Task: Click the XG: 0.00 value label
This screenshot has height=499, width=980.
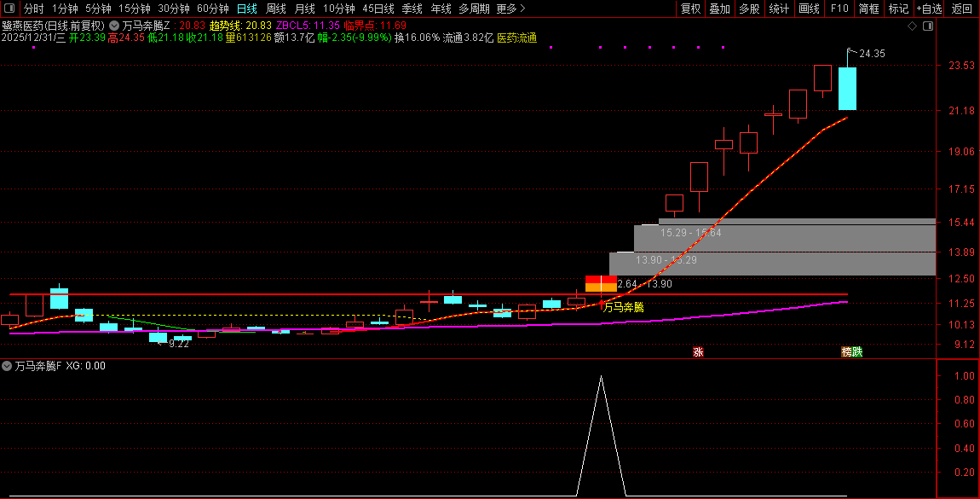Action: pos(85,366)
